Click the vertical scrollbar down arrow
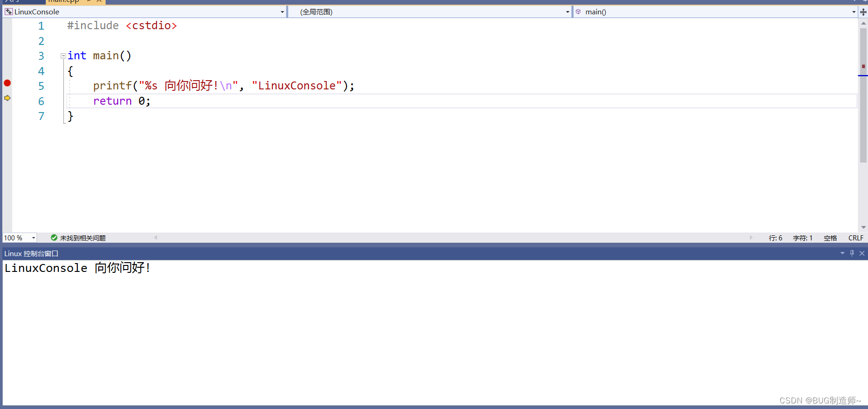This screenshot has width=868, height=409. pos(863,227)
